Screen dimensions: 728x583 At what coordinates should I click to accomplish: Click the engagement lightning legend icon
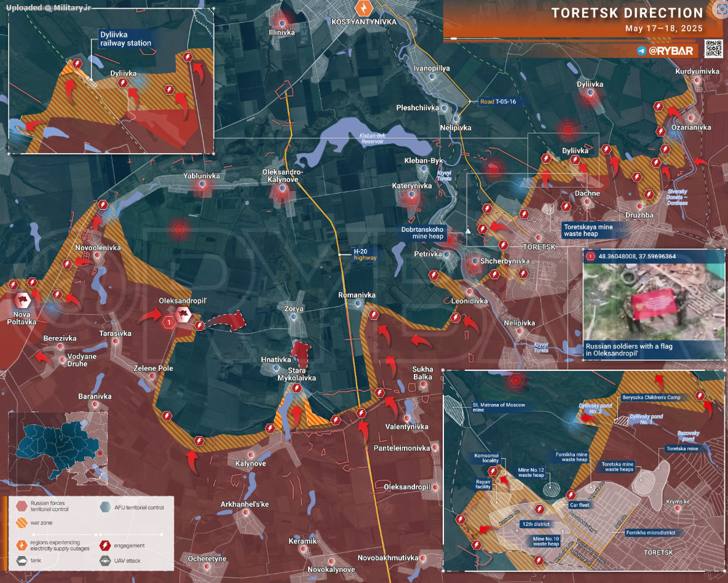tap(105, 545)
